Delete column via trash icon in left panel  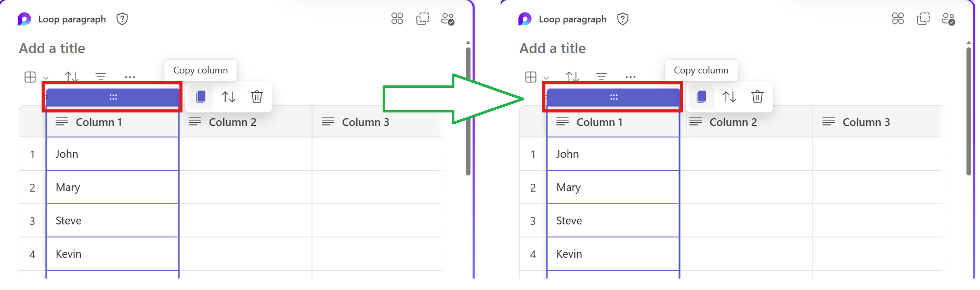click(257, 97)
